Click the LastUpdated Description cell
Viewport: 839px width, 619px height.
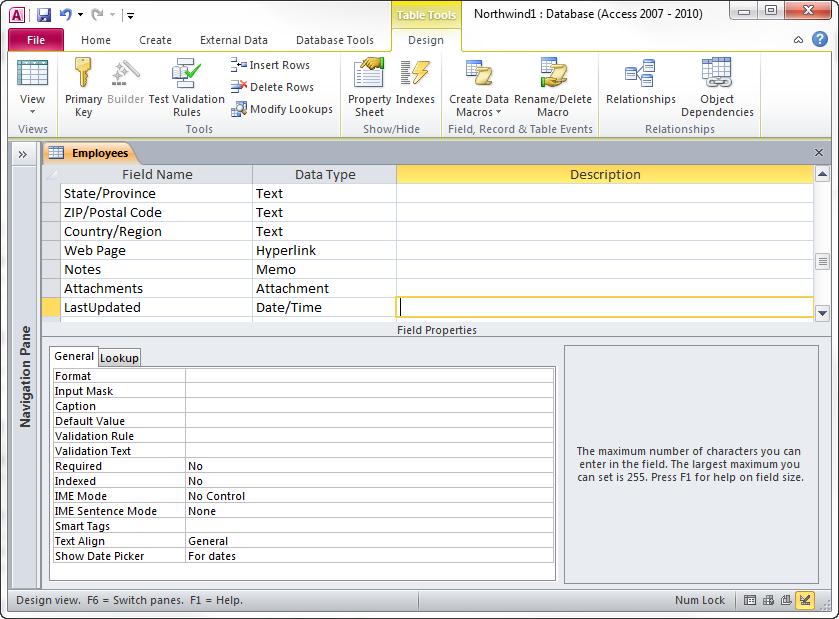[x=605, y=308]
